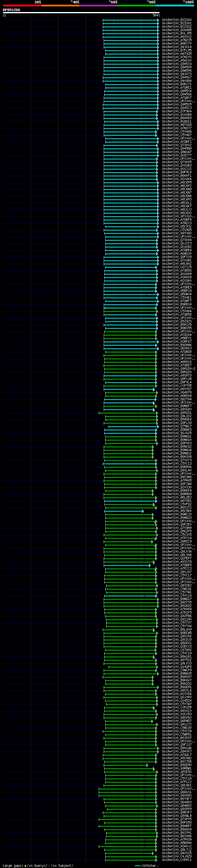The image size is (197, 868).
Task: Select the UniRef100_Q9M1D1 label
Action: [176, 413]
